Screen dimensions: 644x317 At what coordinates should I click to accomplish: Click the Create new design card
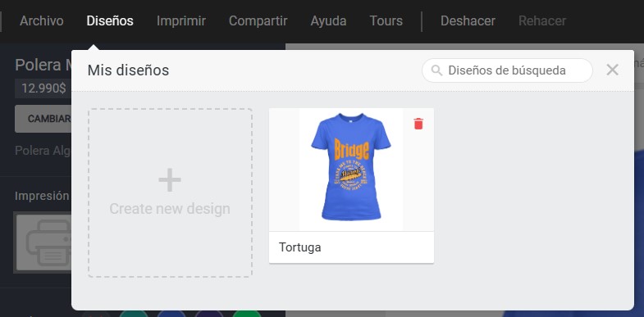coord(170,192)
